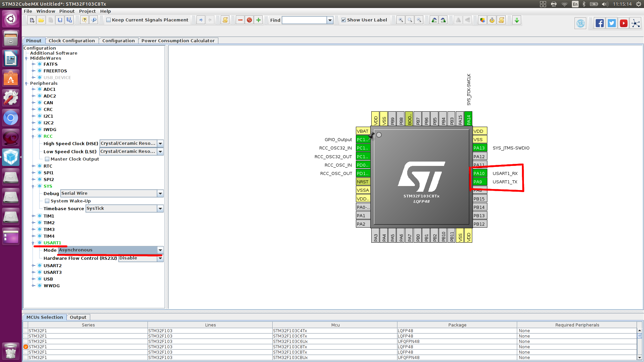Click the 10 years badge icon
The height and width of the screenshot is (362, 644).
[x=581, y=23]
